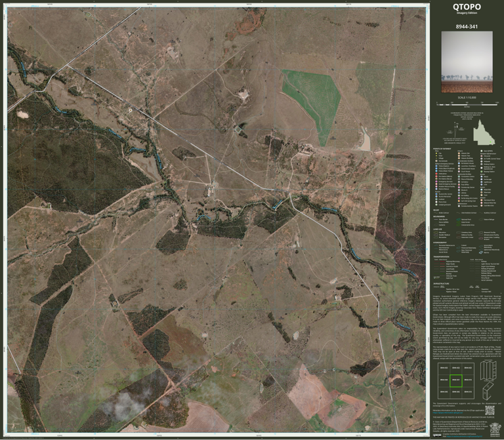Click the Homestead legend symbol
Image resolution: width=504 pixels, height=440 pixels.
click(436, 161)
